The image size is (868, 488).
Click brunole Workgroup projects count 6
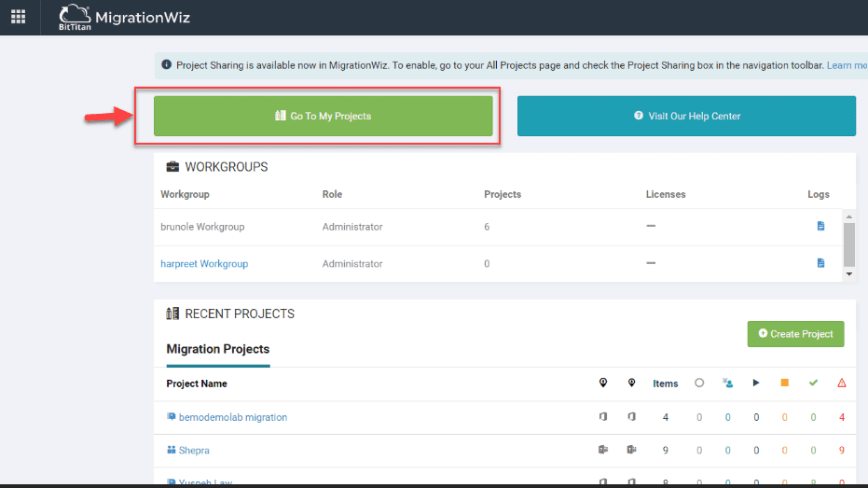pyautogui.click(x=487, y=227)
